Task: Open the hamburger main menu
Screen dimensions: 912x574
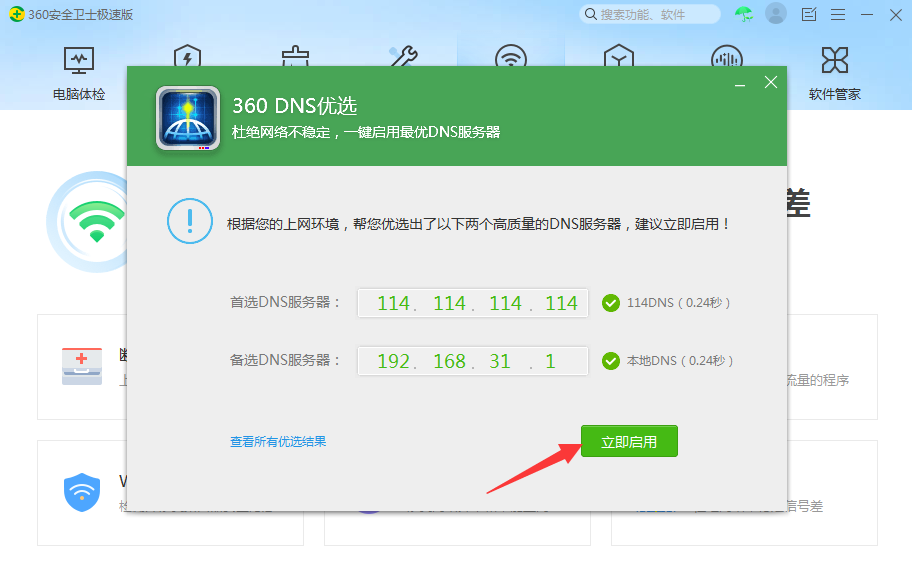Action: click(838, 15)
